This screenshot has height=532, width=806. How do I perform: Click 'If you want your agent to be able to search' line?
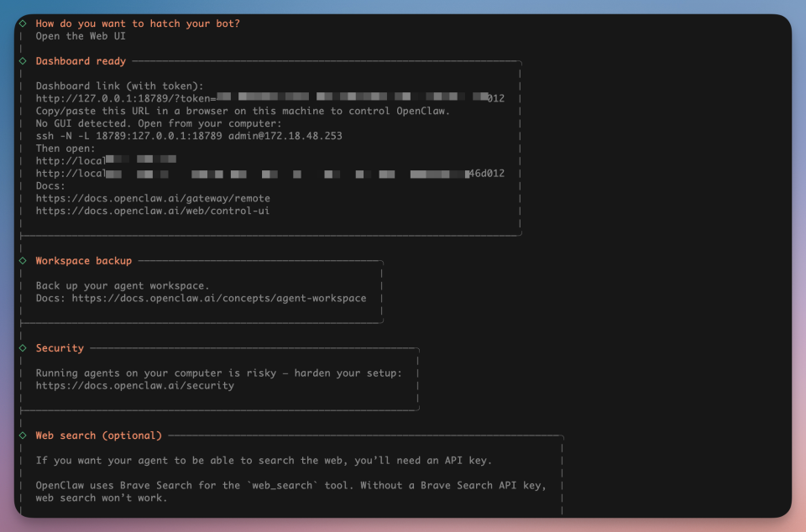[264, 460]
